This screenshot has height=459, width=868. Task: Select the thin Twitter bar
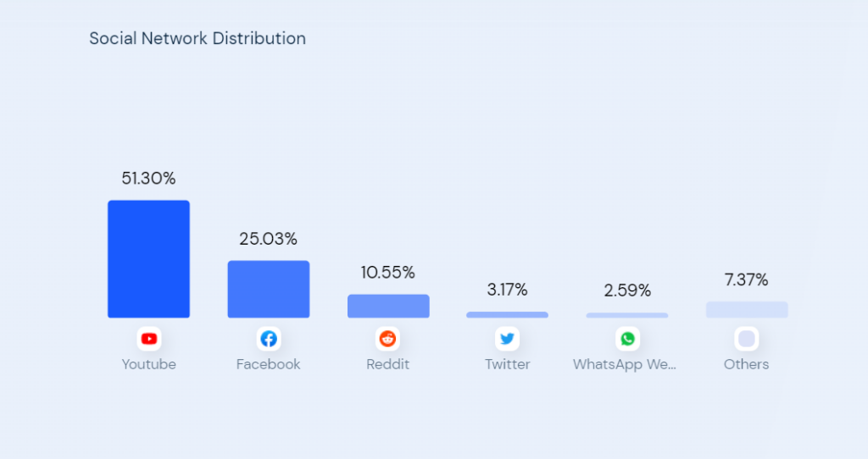pyautogui.click(x=508, y=315)
